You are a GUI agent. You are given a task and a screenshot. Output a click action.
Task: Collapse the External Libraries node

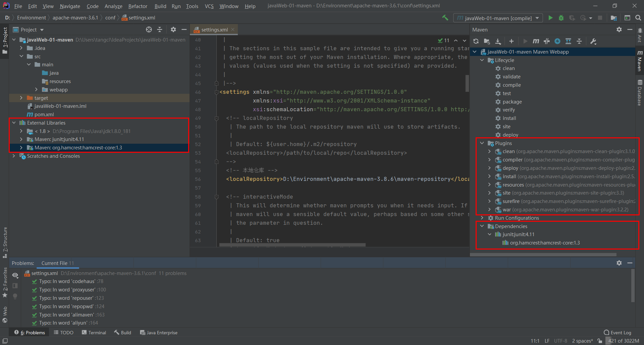(14, 123)
